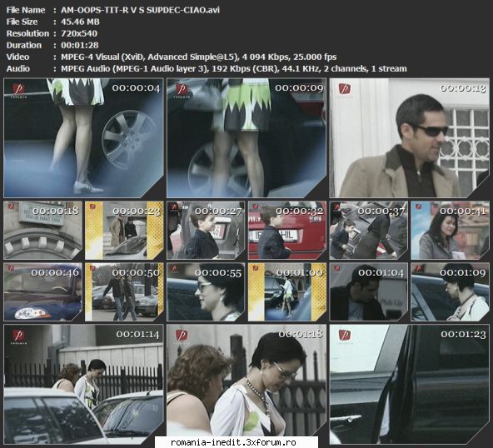Screen dimensions: 493x448
Task: Open the thumbnail timestamped 00:00:04
Action: 83,137
